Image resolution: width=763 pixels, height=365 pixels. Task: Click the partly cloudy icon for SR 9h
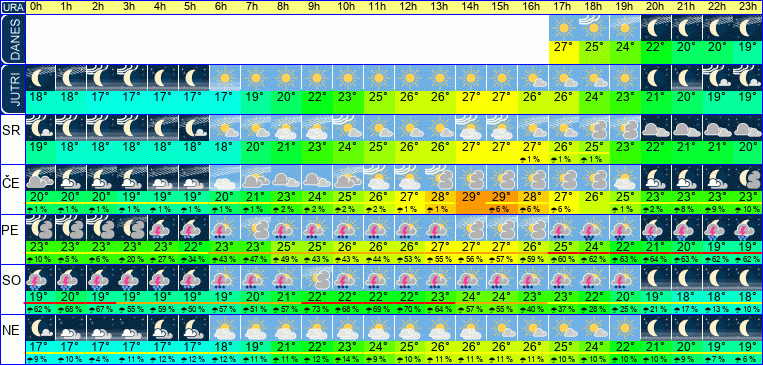coord(317,128)
